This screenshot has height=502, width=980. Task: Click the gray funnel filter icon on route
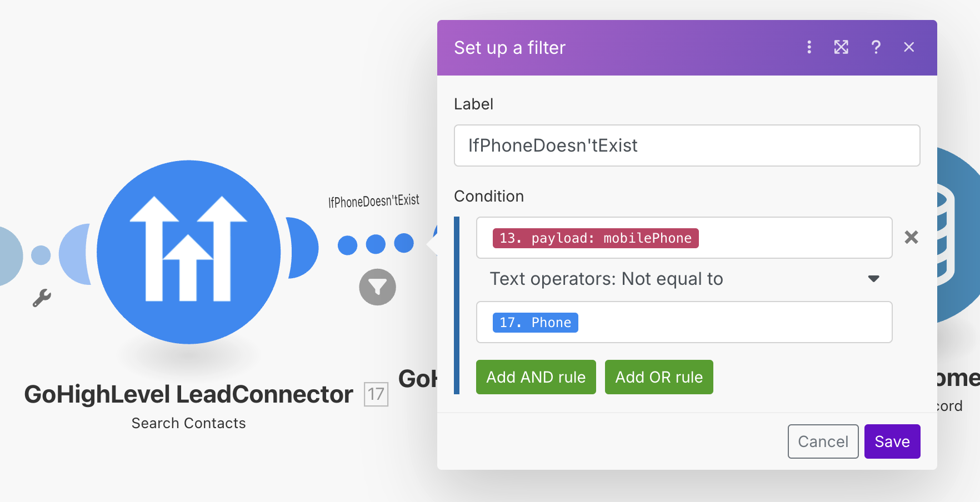point(377,287)
